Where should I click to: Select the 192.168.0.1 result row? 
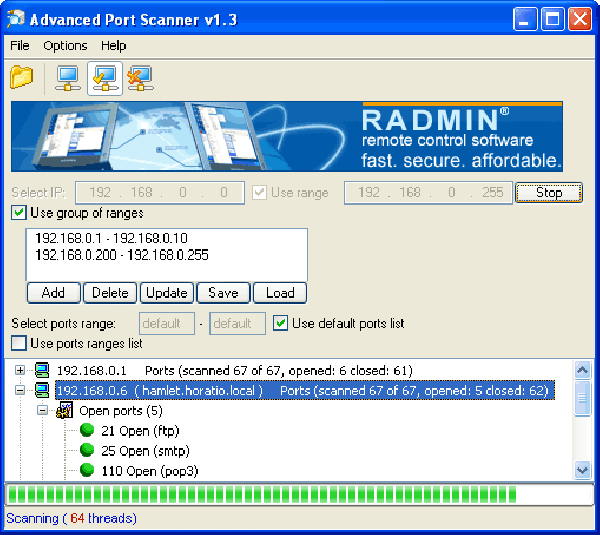point(235,370)
